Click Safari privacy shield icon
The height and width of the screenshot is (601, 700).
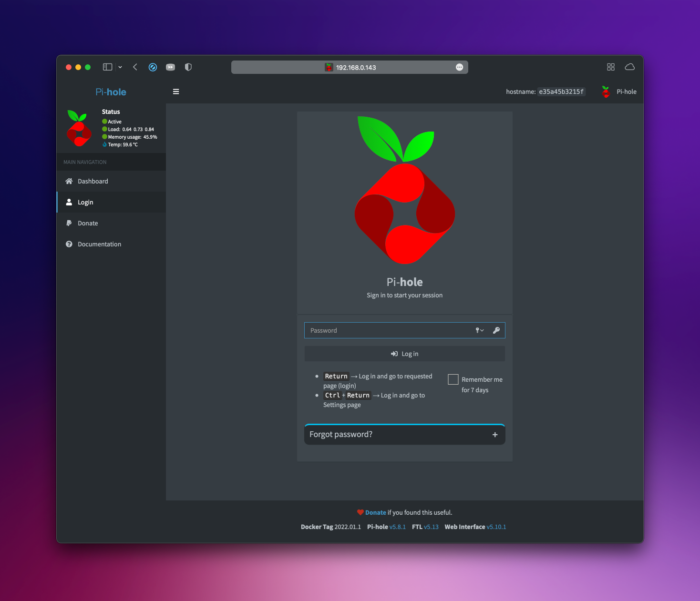tap(188, 67)
